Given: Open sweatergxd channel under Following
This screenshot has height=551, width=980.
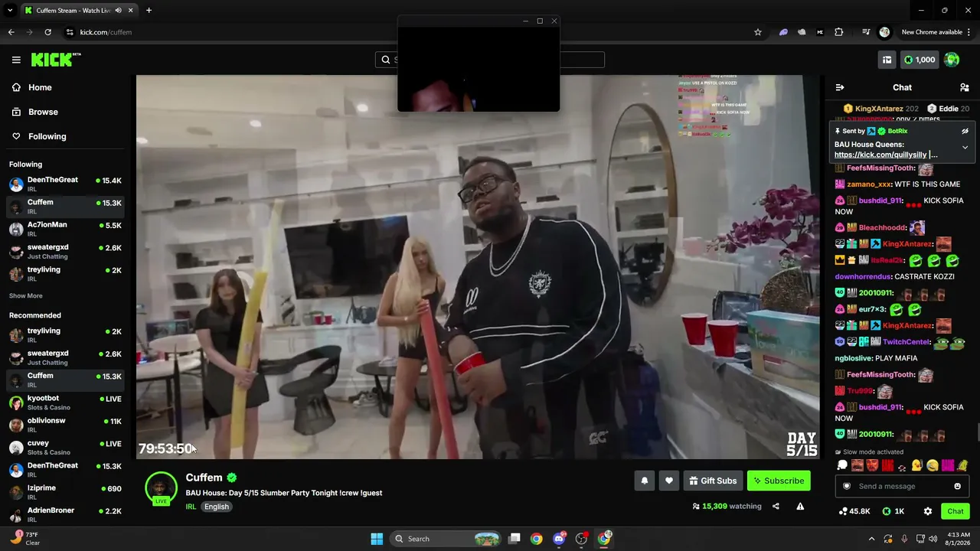Looking at the screenshot, I should [x=66, y=251].
